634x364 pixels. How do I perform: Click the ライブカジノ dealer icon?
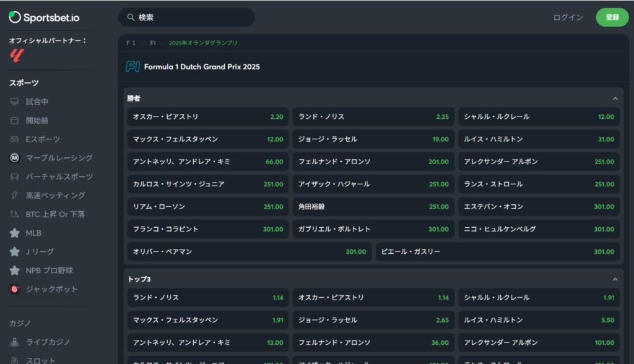(x=15, y=342)
